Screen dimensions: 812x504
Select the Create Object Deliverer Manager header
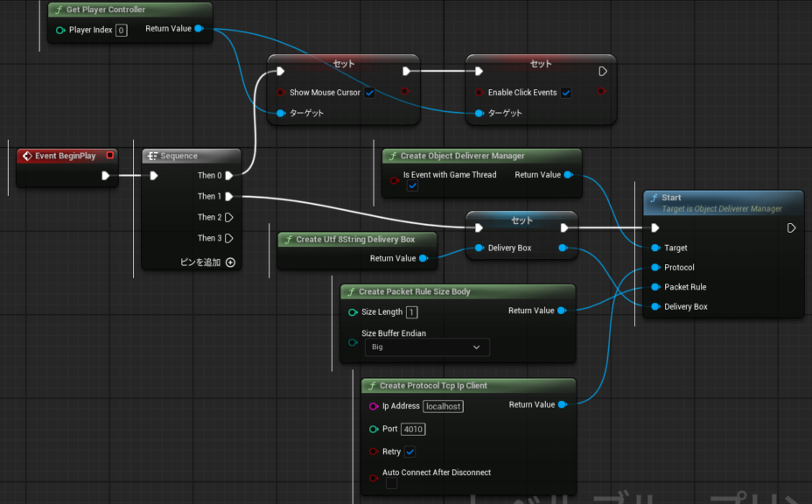[x=481, y=156]
